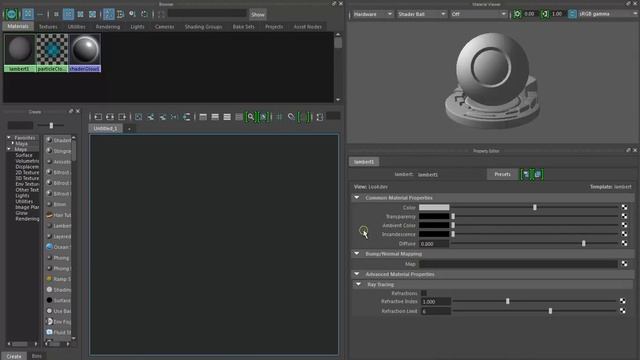Click the full node view icon in graph toolbar
This screenshot has width=640, height=360.
tap(227, 117)
